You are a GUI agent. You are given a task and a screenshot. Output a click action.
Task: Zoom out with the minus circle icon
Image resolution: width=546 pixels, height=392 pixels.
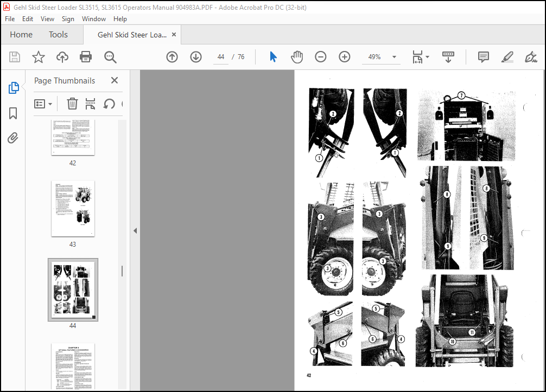pos(321,57)
